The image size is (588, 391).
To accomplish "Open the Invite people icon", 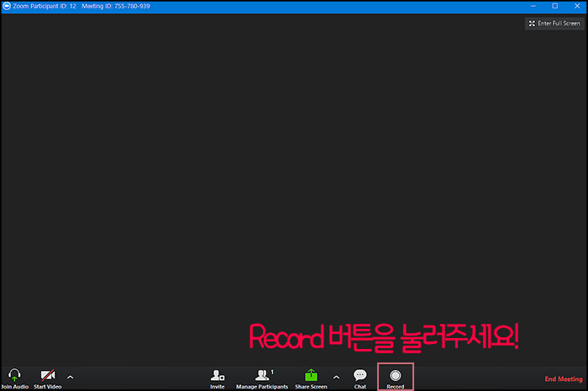I will [x=218, y=375].
